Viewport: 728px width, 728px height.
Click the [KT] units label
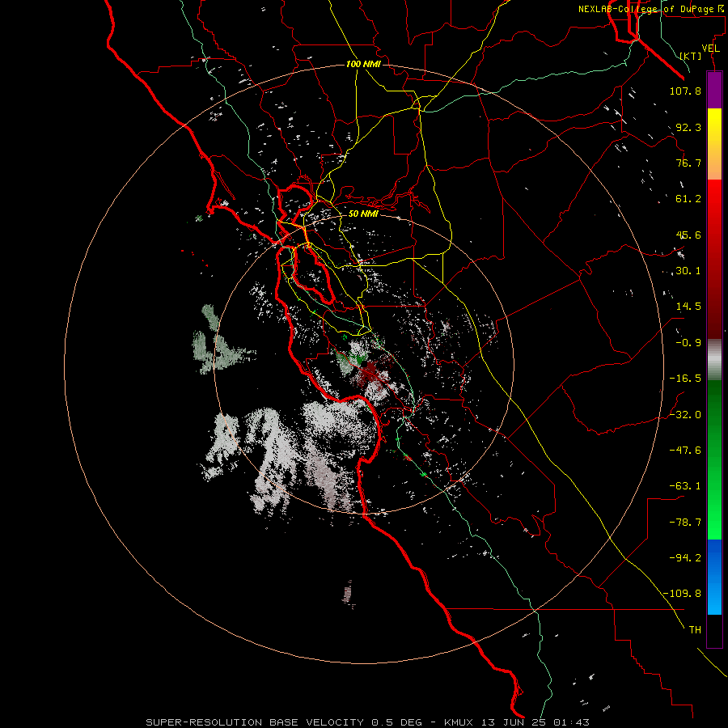coord(690,56)
